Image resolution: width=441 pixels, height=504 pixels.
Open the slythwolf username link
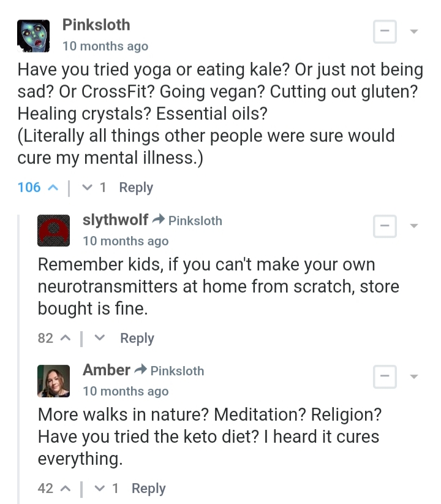click(115, 220)
